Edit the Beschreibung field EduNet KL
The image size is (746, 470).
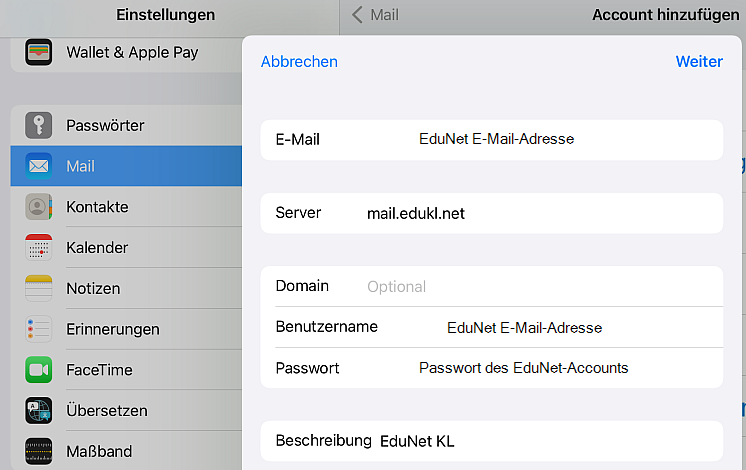pos(492,441)
